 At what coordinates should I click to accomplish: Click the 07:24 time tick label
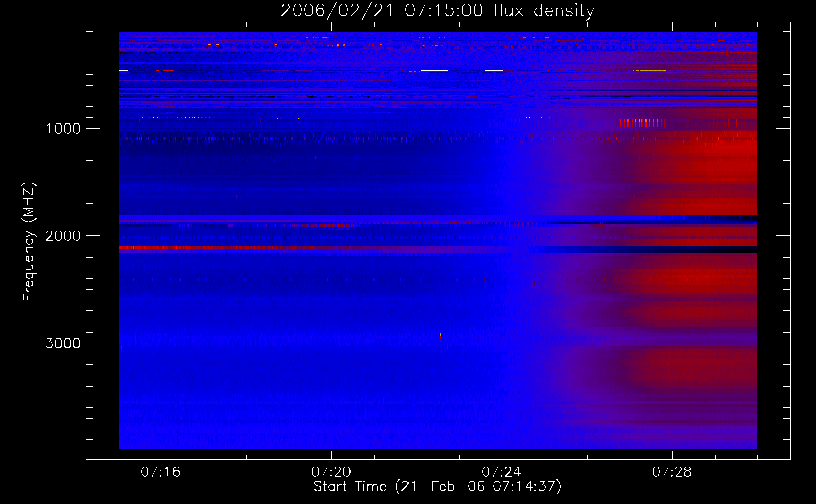pos(502,472)
